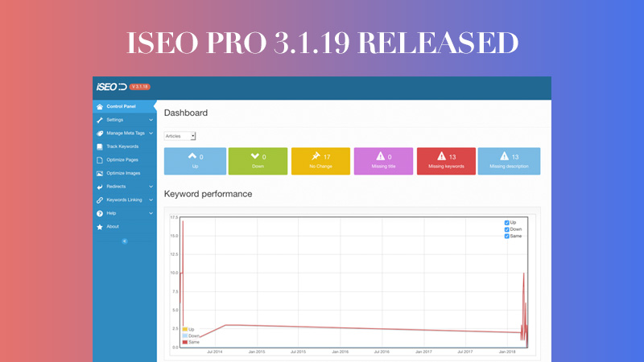Collapse the sidebar with the round arrow button
This screenshot has width=644, height=362.
tap(124, 241)
